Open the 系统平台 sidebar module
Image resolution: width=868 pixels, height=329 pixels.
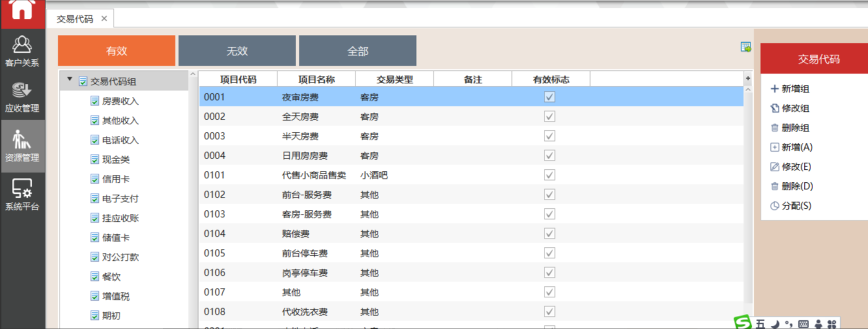coord(22,195)
